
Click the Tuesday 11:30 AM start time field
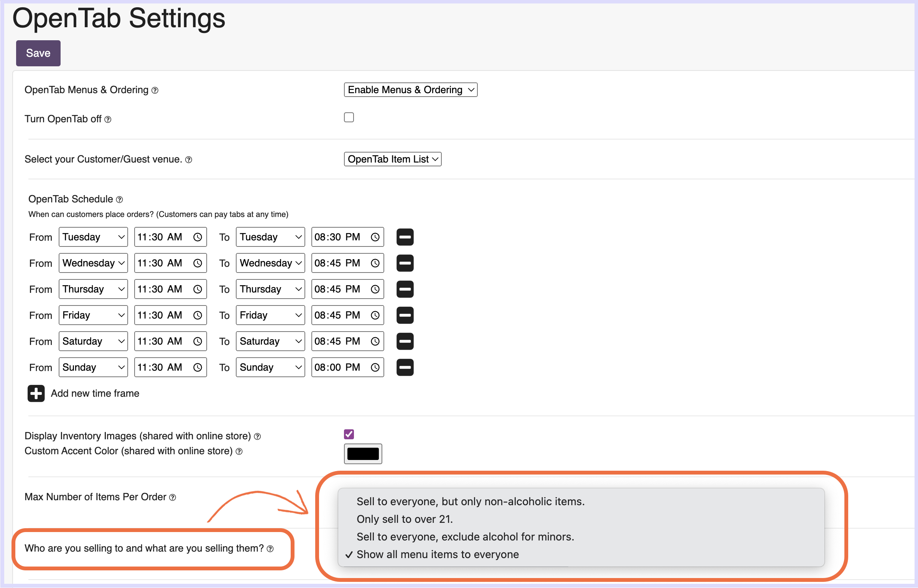click(170, 237)
